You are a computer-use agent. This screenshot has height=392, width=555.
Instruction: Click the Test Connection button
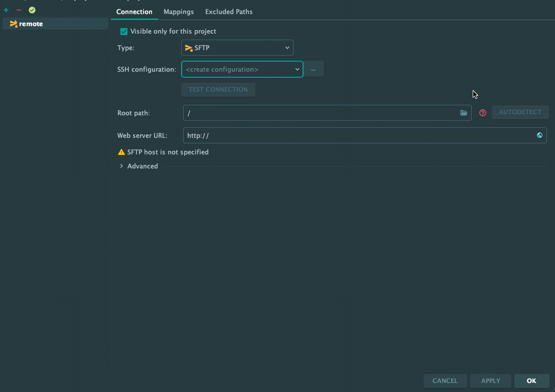pyautogui.click(x=218, y=89)
